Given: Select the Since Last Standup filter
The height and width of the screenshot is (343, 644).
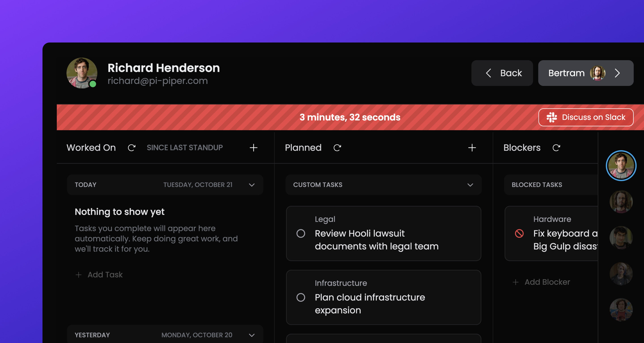Looking at the screenshot, I should coord(184,148).
